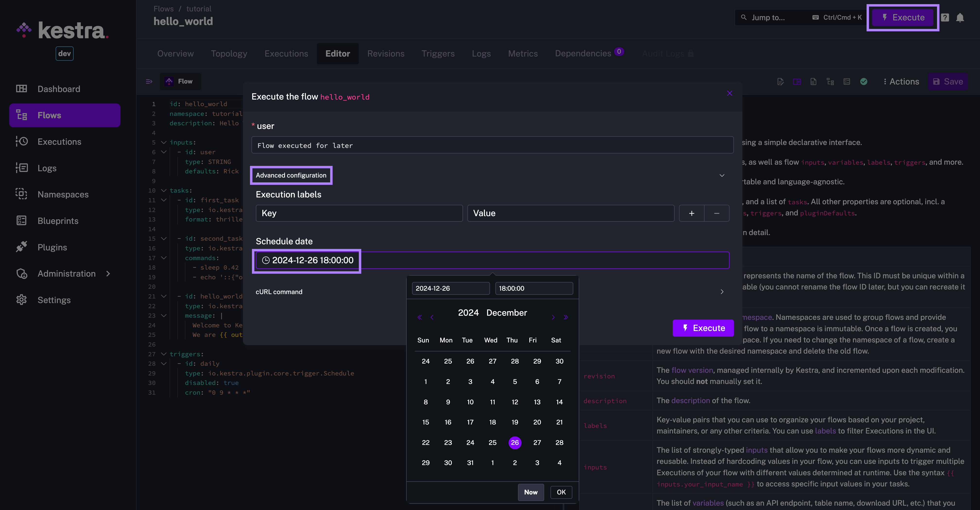Click Execute button in the dialog
Image resolution: width=980 pixels, height=510 pixels.
click(x=703, y=328)
